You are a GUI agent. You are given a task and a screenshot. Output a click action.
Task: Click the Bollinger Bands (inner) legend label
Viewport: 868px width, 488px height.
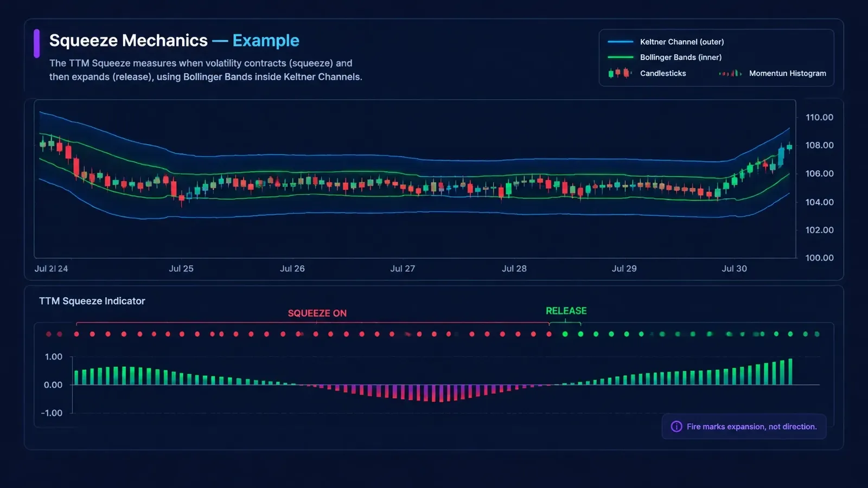pyautogui.click(x=681, y=57)
